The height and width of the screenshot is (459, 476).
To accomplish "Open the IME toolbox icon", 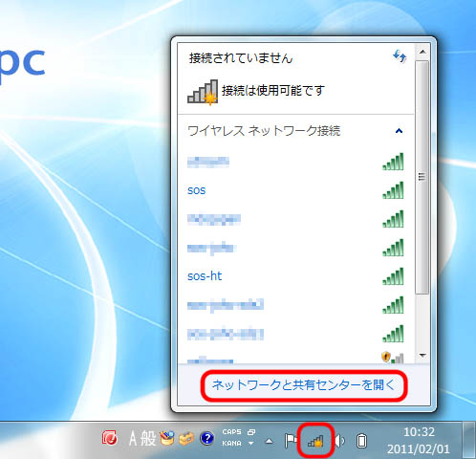I will (186, 439).
